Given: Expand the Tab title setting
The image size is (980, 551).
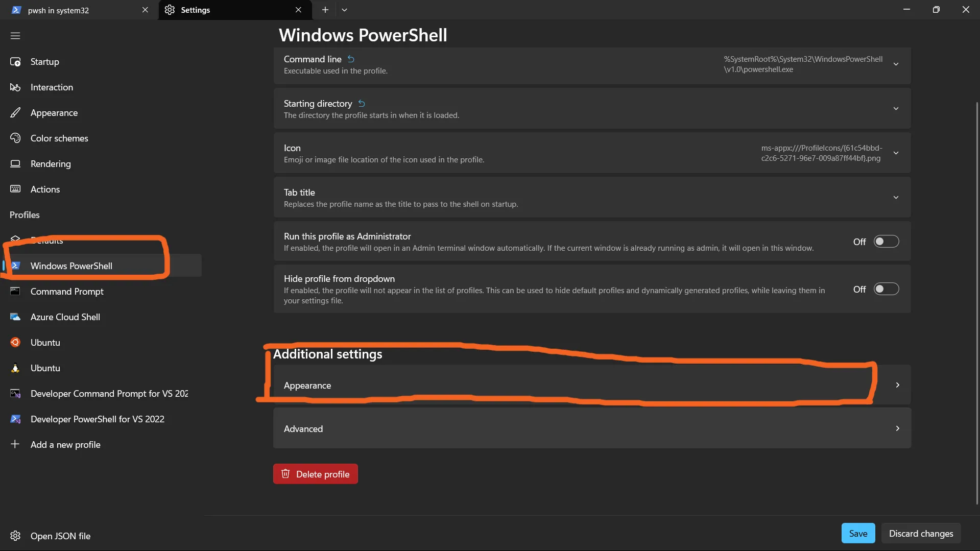Looking at the screenshot, I should point(896,198).
